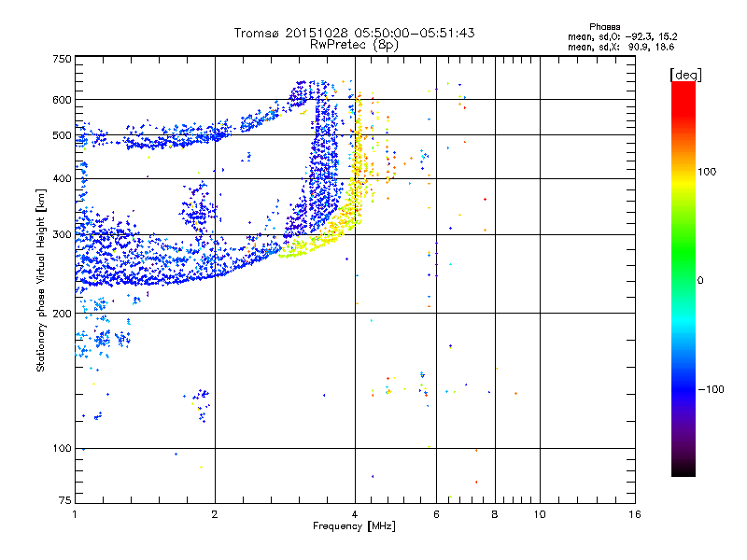Click the x-axis tick label '16'
The width and height of the screenshot is (747, 560).
click(635, 514)
